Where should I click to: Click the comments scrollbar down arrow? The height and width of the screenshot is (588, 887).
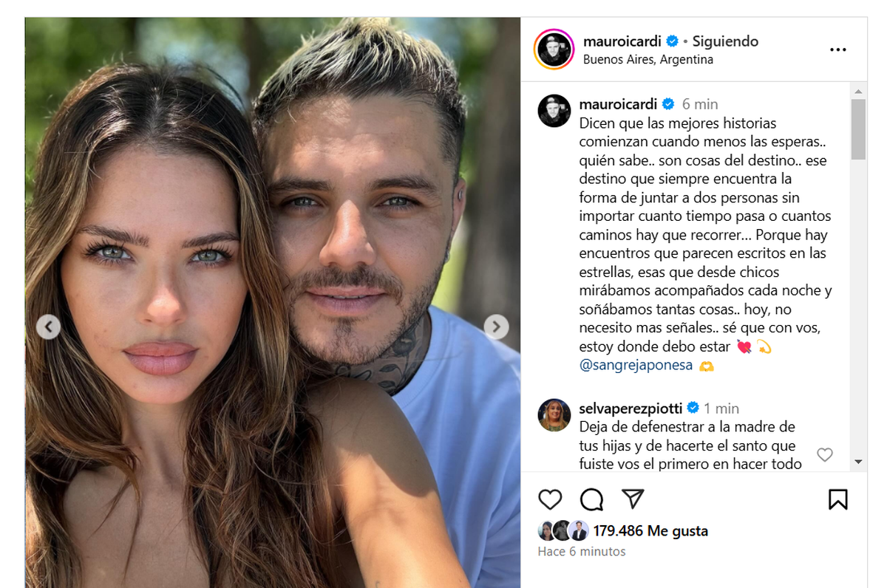click(x=858, y=462)
